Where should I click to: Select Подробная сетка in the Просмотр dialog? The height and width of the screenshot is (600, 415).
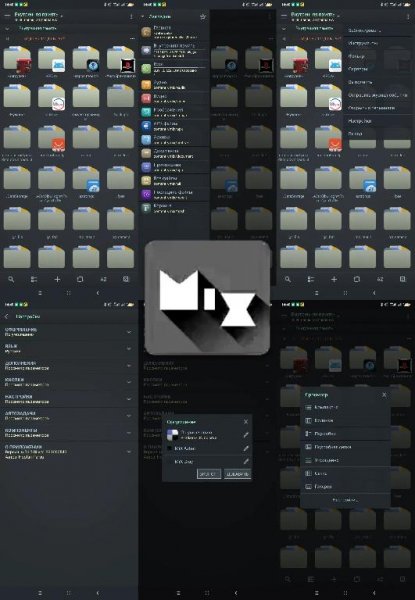[x=345, y=447]
